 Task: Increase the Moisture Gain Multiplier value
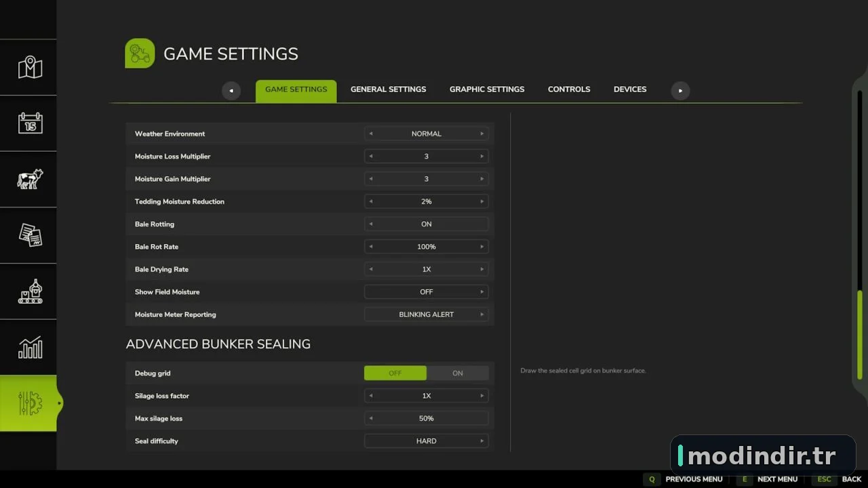point(482,179)
